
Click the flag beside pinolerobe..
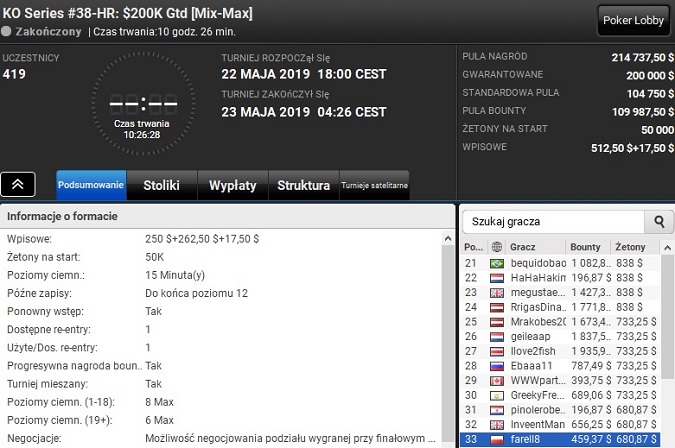[497, 410]
